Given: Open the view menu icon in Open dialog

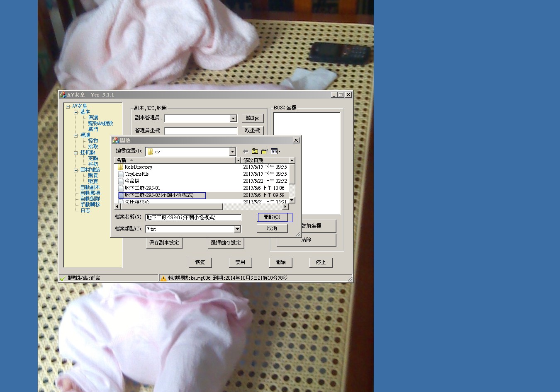Looking at the screenshot, I should 275,151.
